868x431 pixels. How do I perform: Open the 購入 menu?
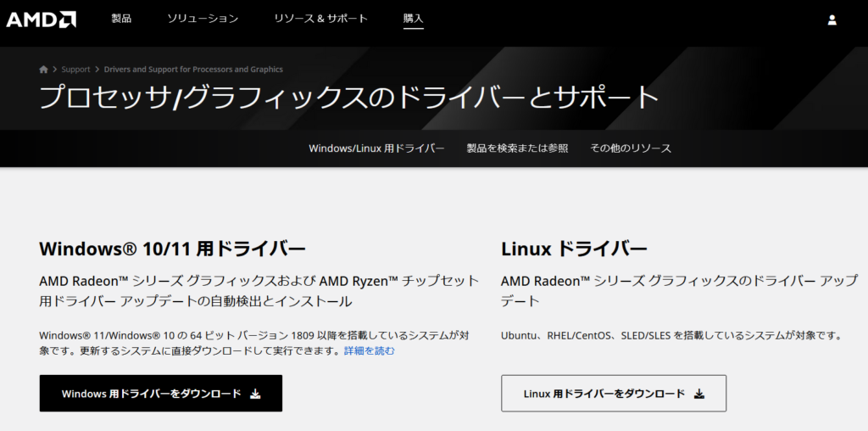414,19
